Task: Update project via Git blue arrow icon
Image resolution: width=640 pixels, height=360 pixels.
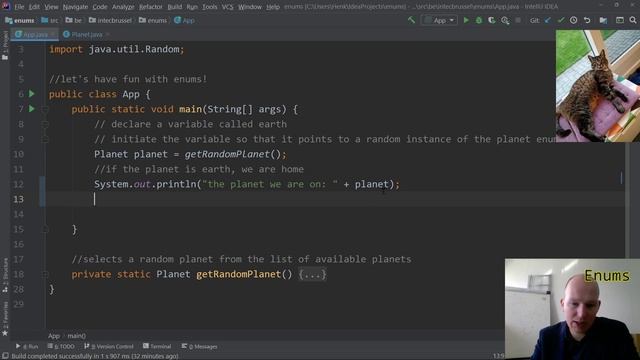Action: (x=548, y=20)
